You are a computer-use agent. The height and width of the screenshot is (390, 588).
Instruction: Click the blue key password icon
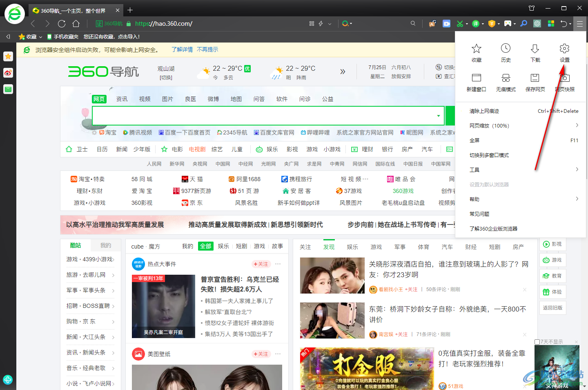click(523, 24)
